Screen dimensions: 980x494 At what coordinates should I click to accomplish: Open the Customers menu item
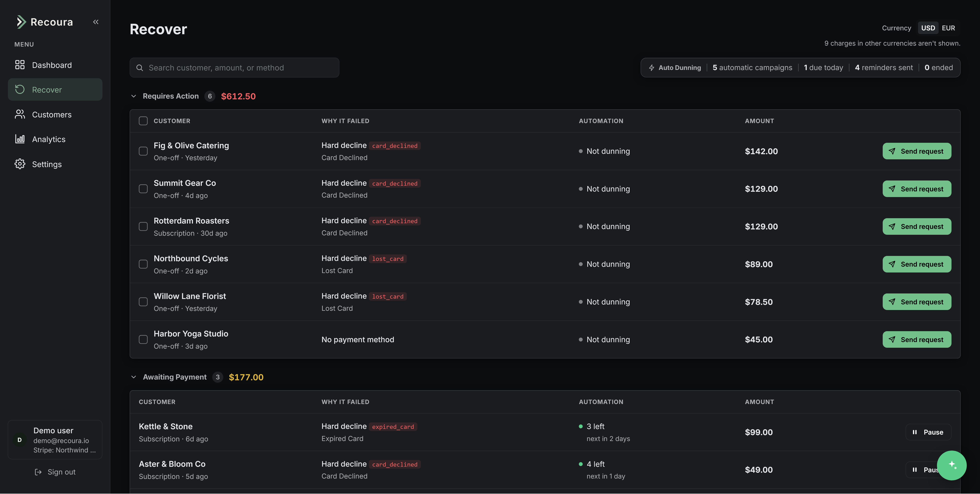pos(55,114)
